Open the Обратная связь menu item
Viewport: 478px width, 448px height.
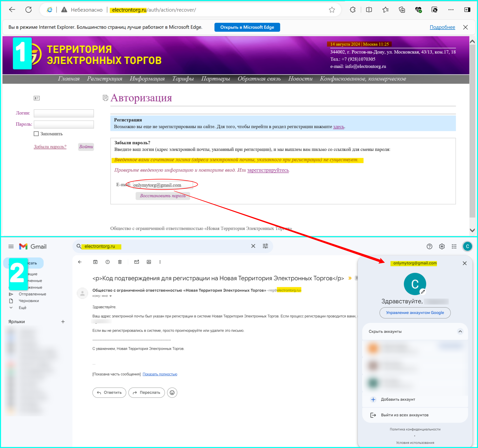pyautogui.click(x=259, y=79)
